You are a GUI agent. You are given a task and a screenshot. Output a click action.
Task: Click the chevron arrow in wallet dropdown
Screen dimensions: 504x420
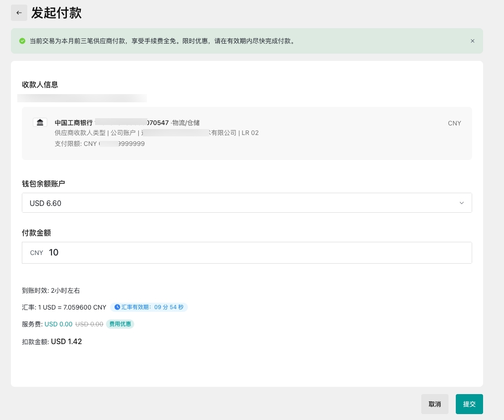(462, 203)
